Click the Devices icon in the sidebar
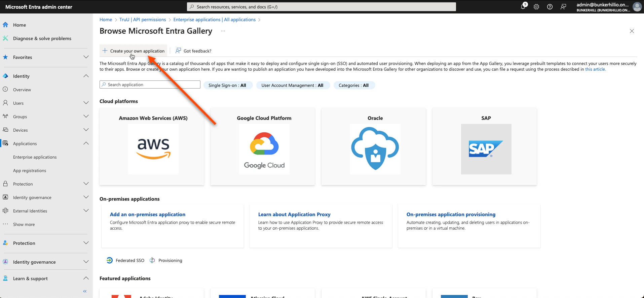644x298 pixels. click(5, 130)
